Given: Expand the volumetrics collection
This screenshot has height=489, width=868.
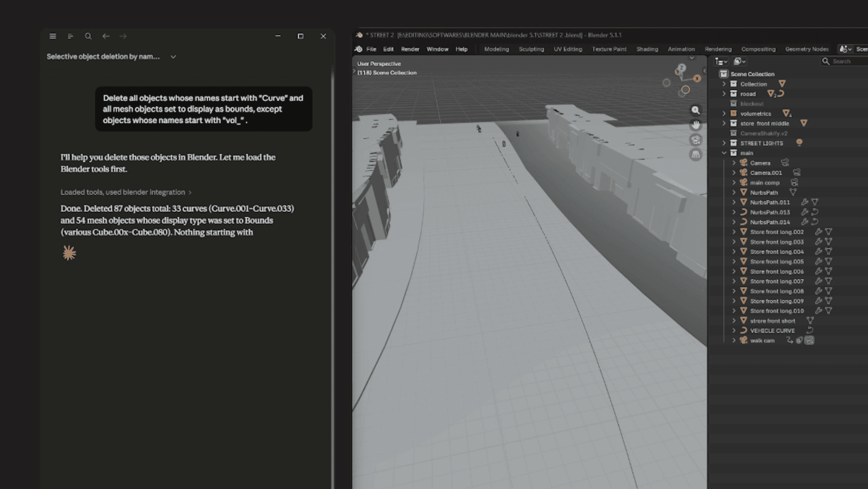Looking at the screenshot, I should point(724,114).
